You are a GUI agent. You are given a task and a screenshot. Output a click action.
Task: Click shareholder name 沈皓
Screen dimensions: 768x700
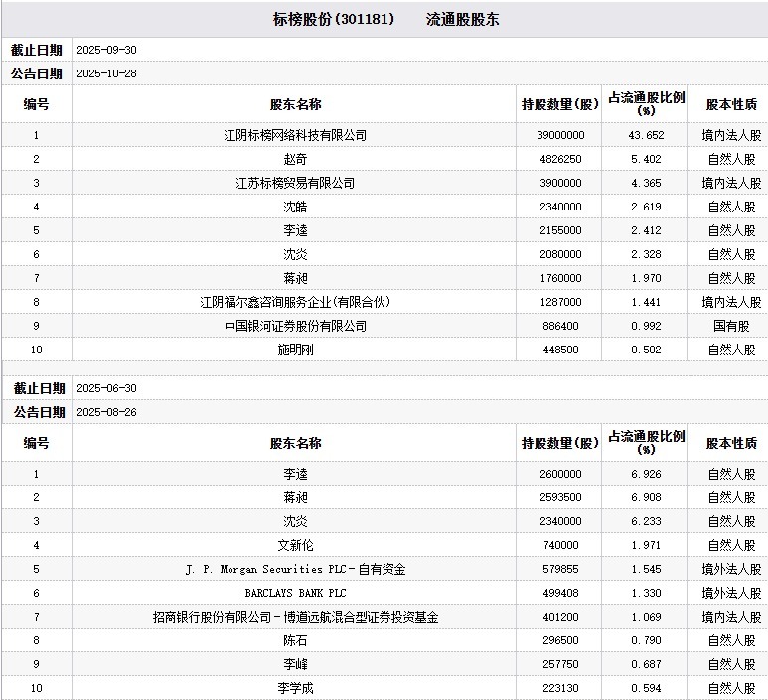pyautogui.click(x=295, y=207)
